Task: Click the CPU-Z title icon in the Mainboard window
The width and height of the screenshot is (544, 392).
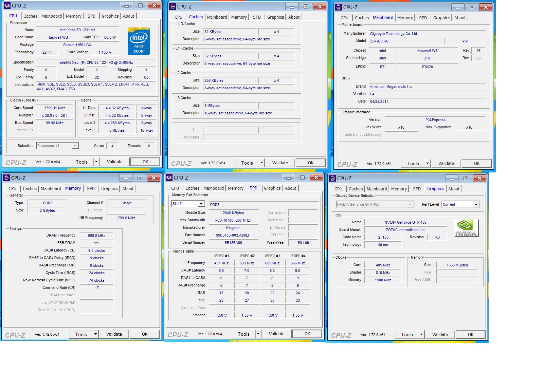Action: point(339,7)
